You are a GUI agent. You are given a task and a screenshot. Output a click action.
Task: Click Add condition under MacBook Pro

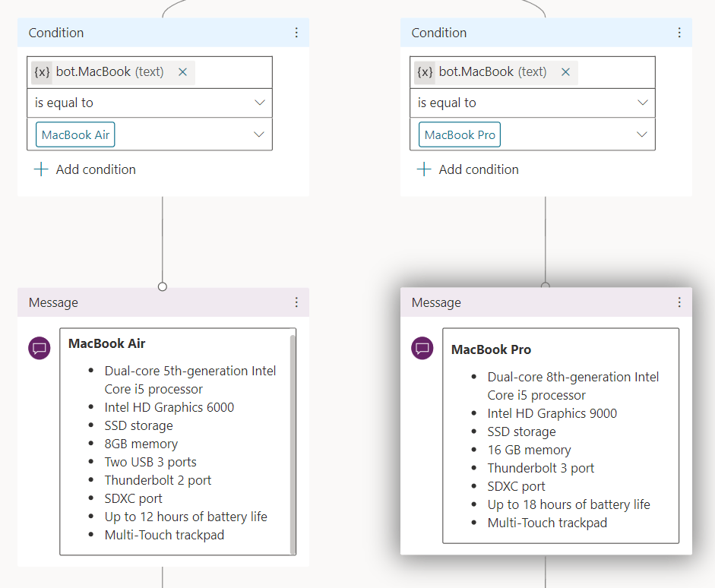pyautogui.click(x=479, y=169)
